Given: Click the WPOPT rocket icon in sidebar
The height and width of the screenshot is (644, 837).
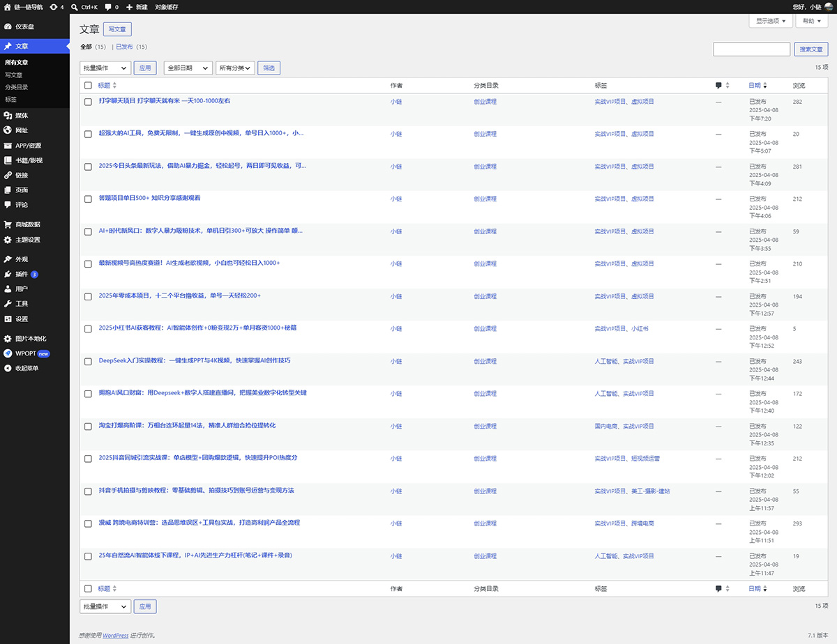Looking at the screenshot, I should tap(8, 353).
